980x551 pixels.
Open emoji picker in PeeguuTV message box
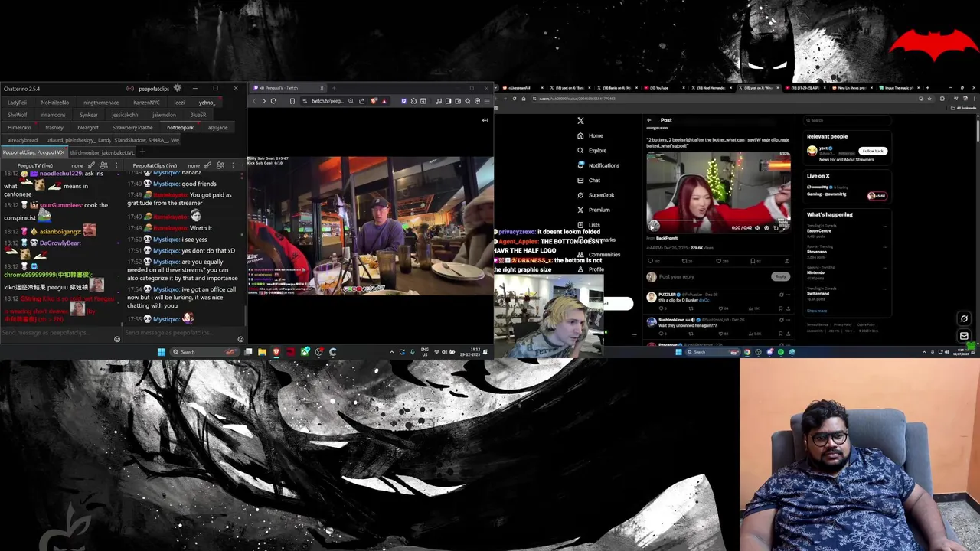[x=117, y=339]
